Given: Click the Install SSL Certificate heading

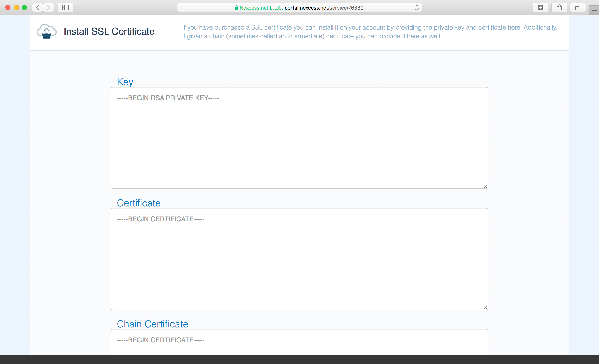Looking at the screenshot, I should click(109, 31).
